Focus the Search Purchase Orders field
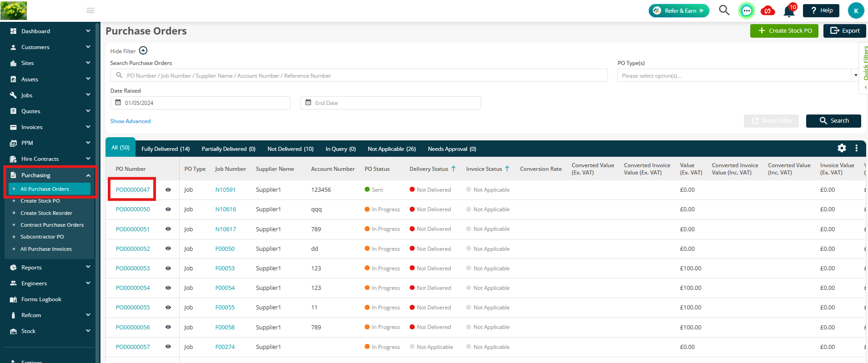 click(x=359, y=75)
